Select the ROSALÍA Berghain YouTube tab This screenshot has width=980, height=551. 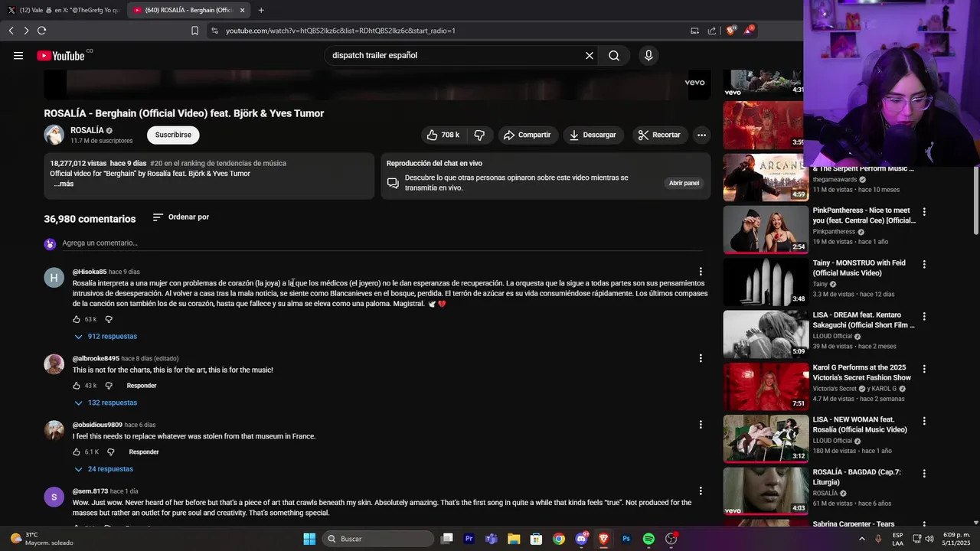184,10
